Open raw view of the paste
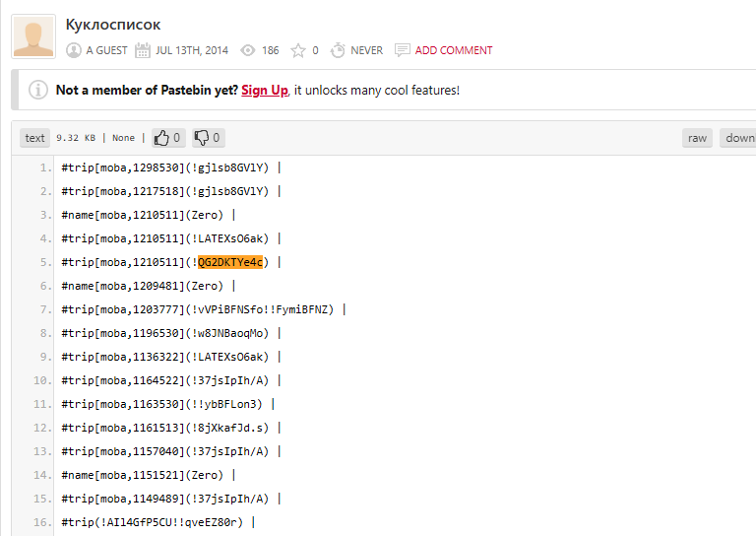Screen dimensions: 756x536 point(697,138)
